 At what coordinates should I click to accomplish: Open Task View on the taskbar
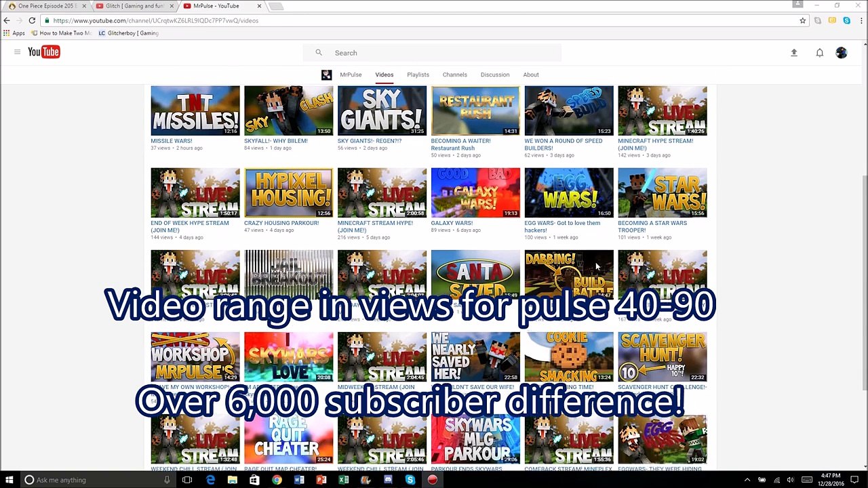pyautogui.click(x=187, y=480)
